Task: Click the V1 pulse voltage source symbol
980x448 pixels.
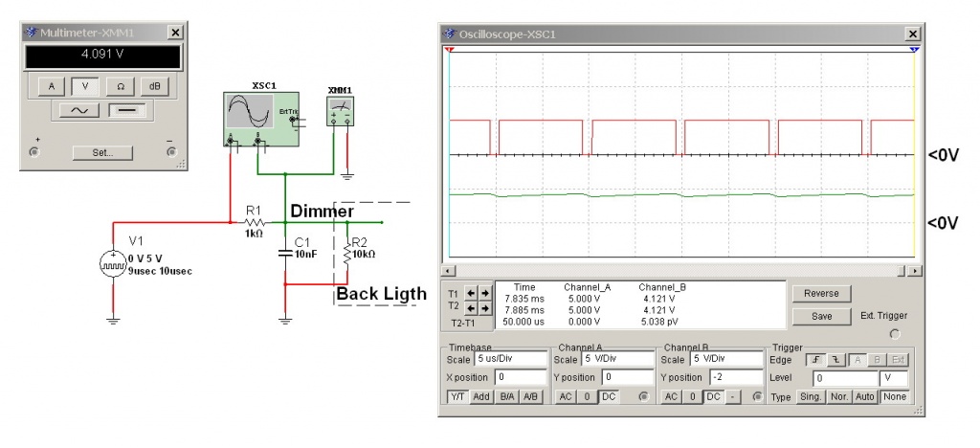Action: tap(113, 264)
